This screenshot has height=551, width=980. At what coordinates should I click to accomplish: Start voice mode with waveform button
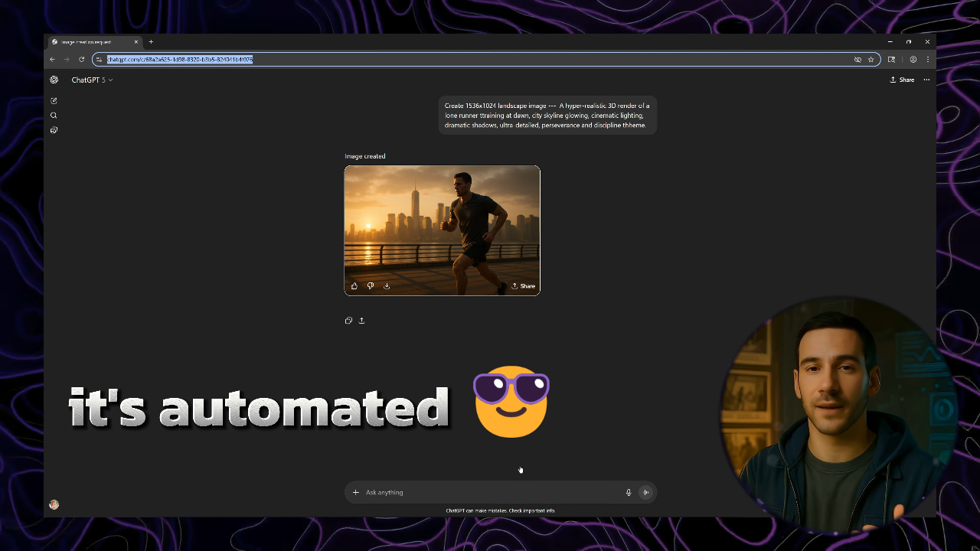tap(645, 492)
